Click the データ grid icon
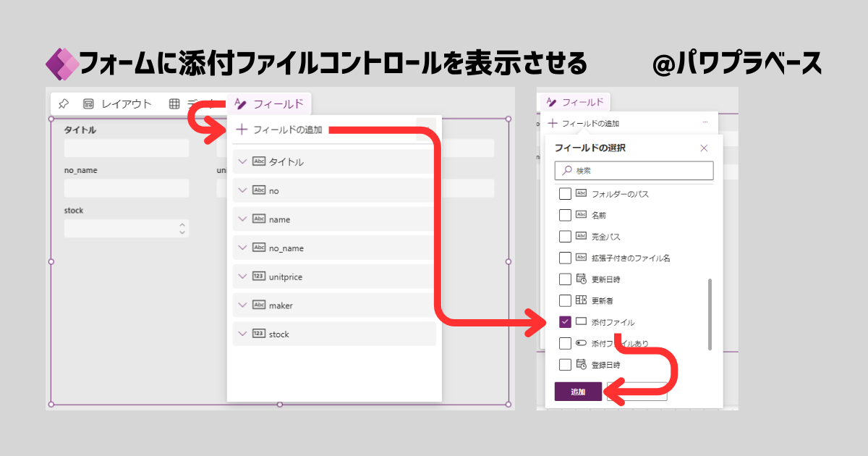The width and height of the screenshot is (868, 456). pos(174,104)
